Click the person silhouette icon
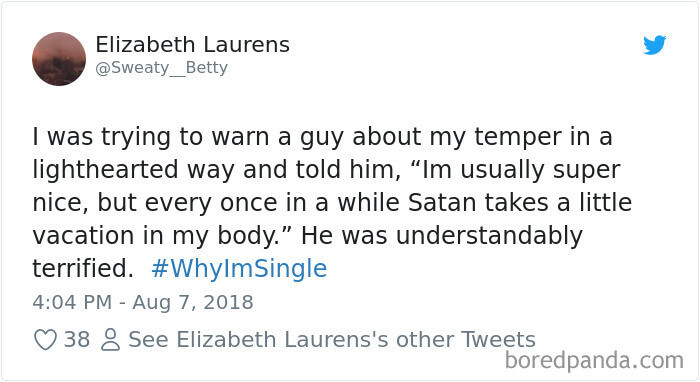The width and height of the screenshot is (700, 382). 110,340
